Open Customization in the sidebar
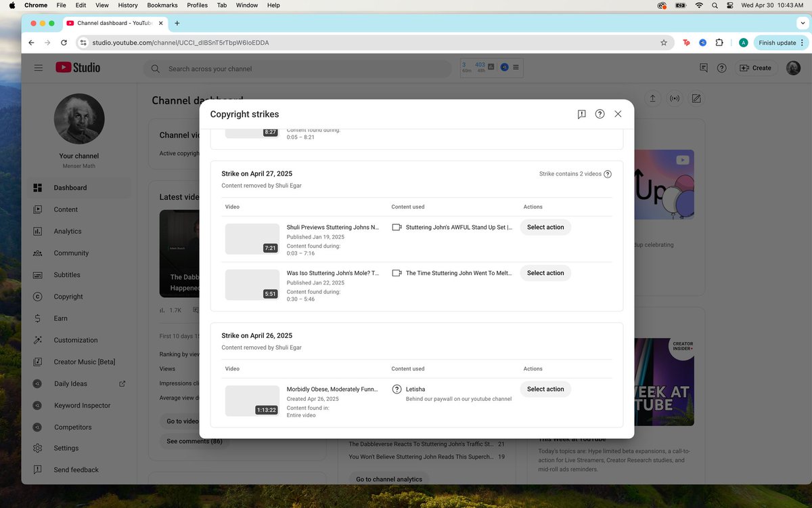Screen dimensions: 812x508 tap(79, 340)
